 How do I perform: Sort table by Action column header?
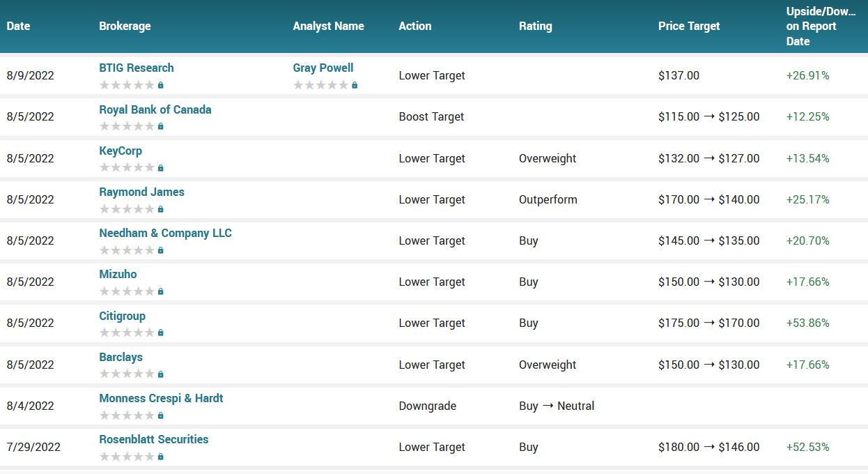(415, 26)
